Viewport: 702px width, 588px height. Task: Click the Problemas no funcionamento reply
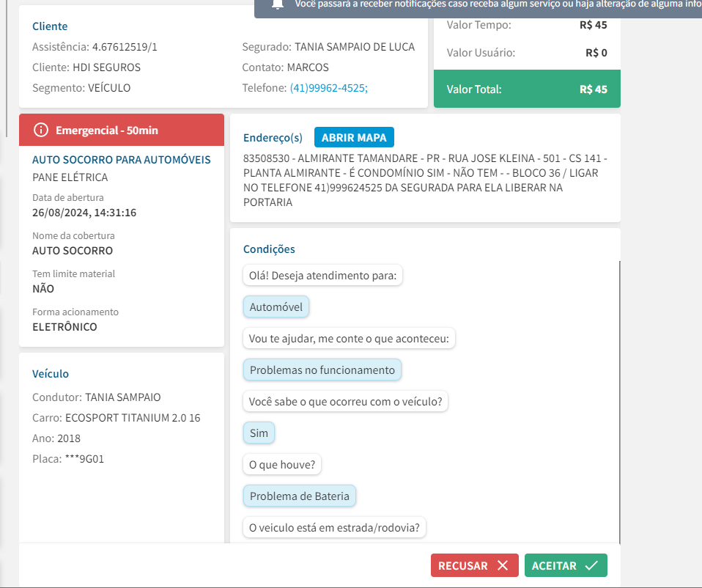(x=322, y=370)
